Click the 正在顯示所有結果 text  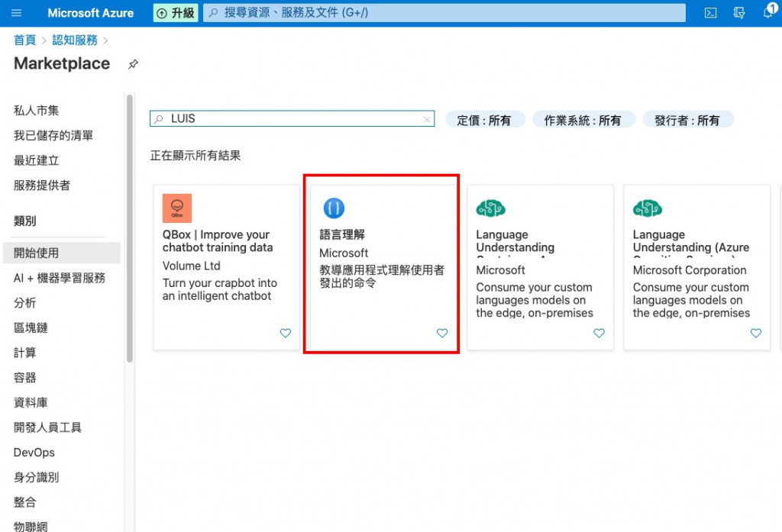pyautogui.click(x=195, y=156)
